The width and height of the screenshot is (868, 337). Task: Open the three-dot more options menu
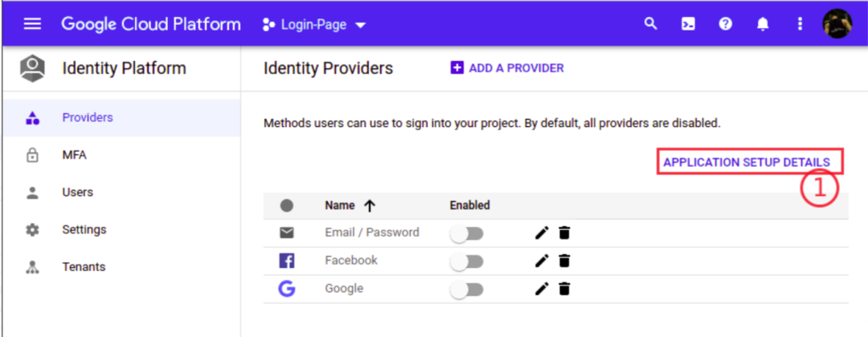800,24
